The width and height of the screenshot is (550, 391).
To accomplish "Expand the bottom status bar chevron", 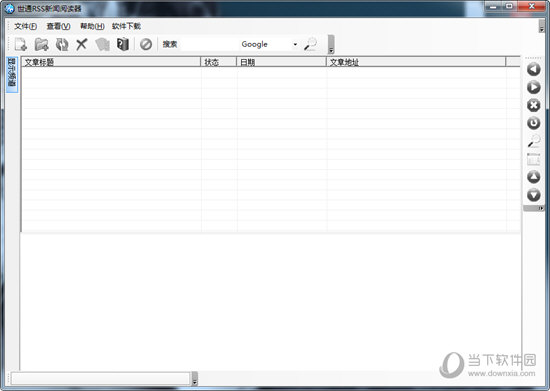I will [x=195, y=379].
